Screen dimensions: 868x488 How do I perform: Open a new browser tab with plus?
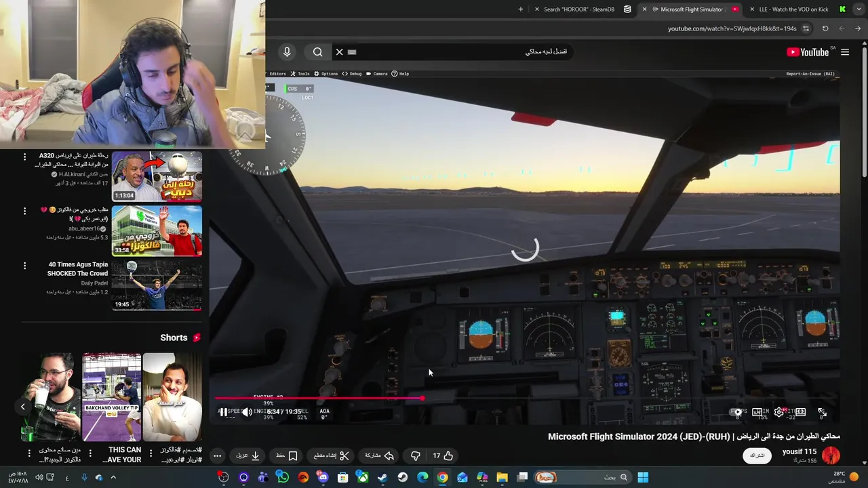(521, 9)
